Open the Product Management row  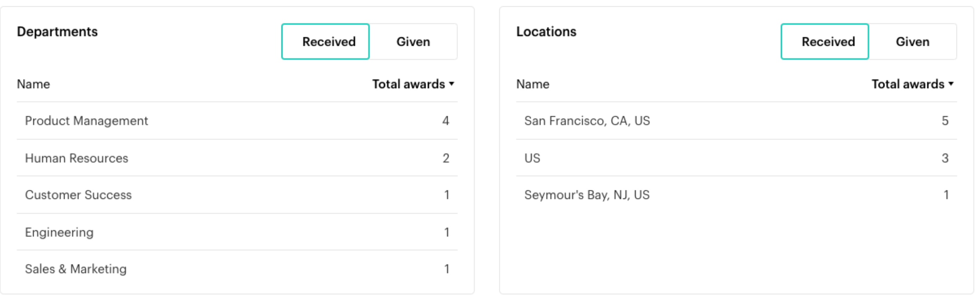237,121
